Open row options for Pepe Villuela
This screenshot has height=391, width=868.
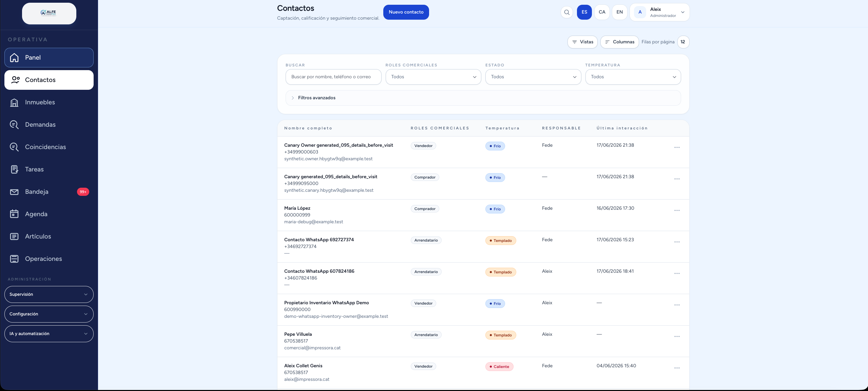click(677, 336)
